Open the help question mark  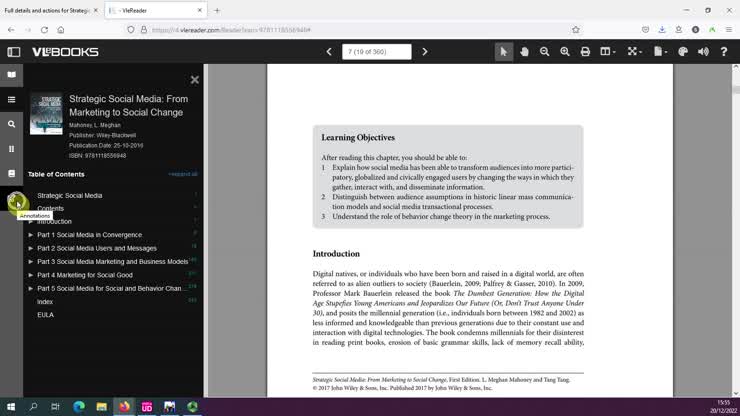[724, 51]
